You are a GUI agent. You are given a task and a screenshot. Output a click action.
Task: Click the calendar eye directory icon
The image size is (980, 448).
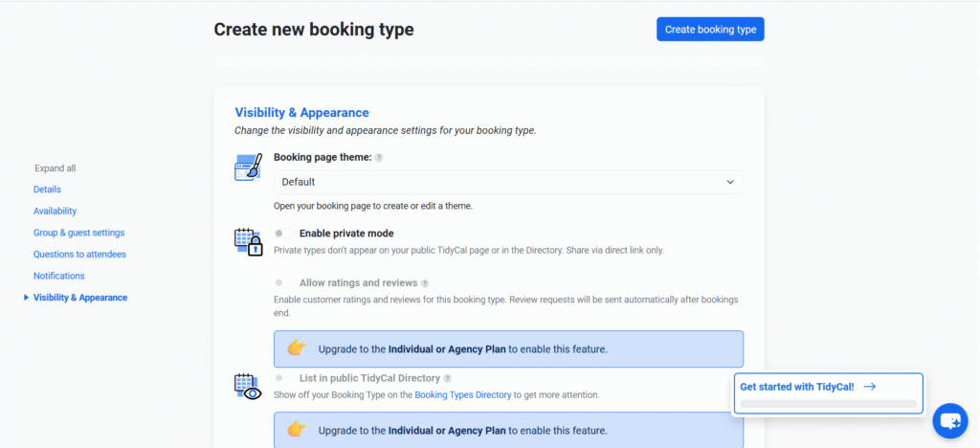tap(248, 387)
